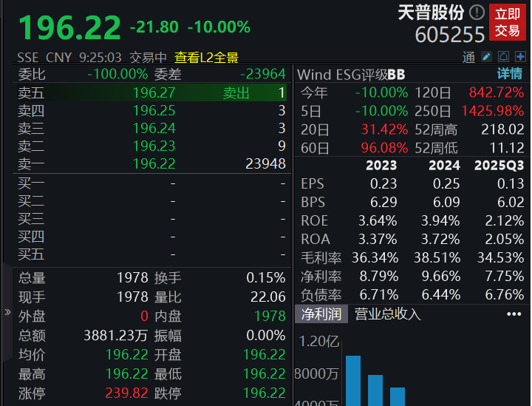This screenshot has width=532, height=406.
Task: Click the tallest blue profit bar
Action: pos(353,381)
